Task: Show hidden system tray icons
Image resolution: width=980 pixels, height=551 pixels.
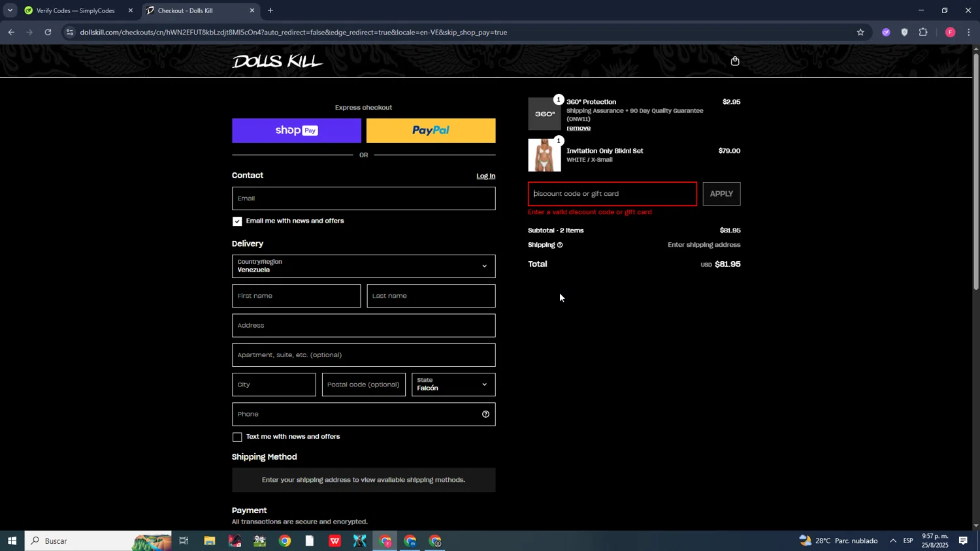Action: (892, 541)
